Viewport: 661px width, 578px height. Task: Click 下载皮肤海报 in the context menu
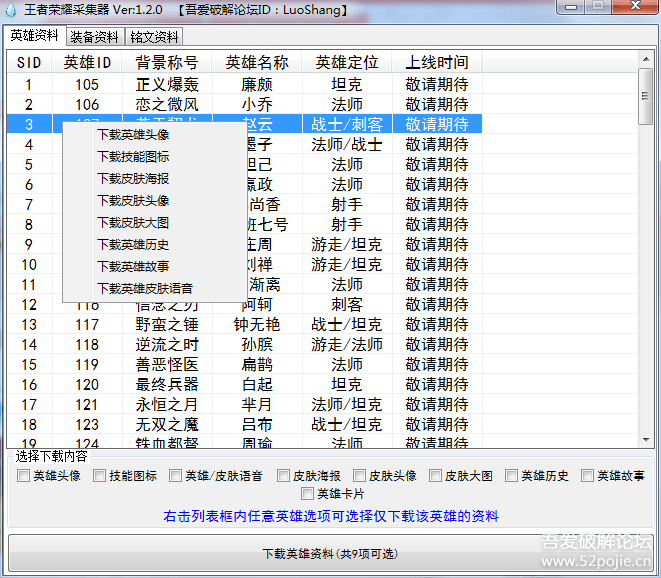(133, 178)
